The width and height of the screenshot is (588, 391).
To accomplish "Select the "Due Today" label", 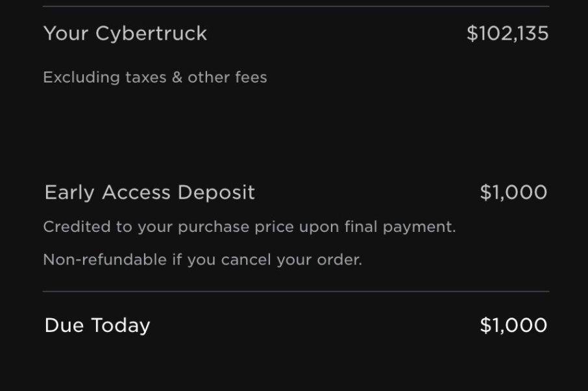I will click(97, 325).
